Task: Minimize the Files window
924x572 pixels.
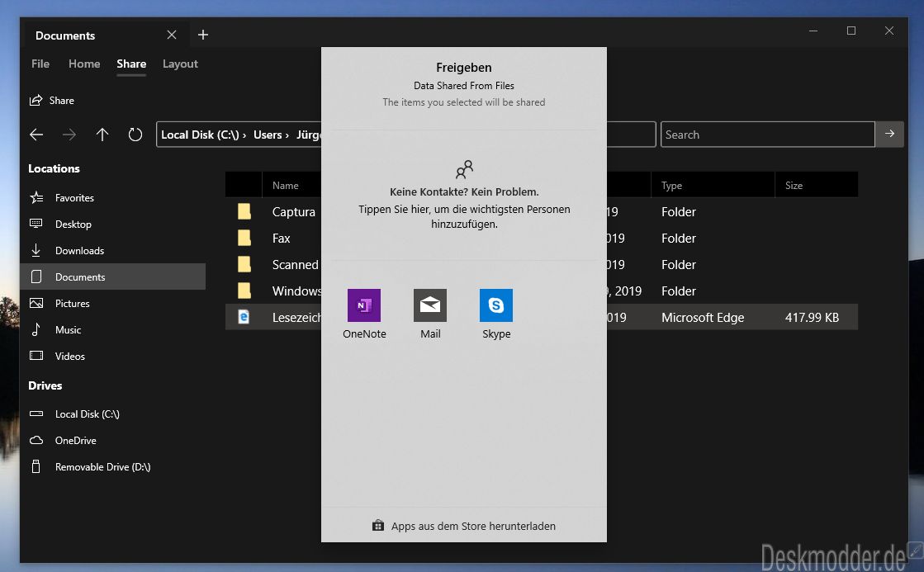Action: (813, 31)
